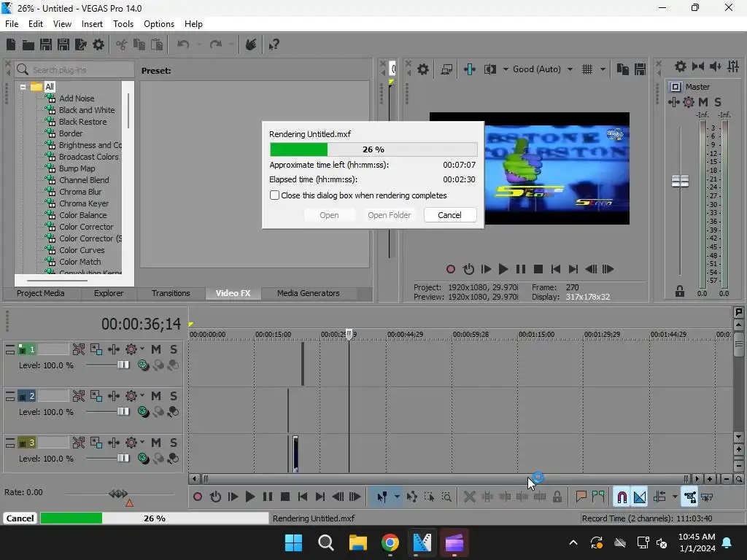Click Pause button in video preview
The image size is (747, 560).
521,269
